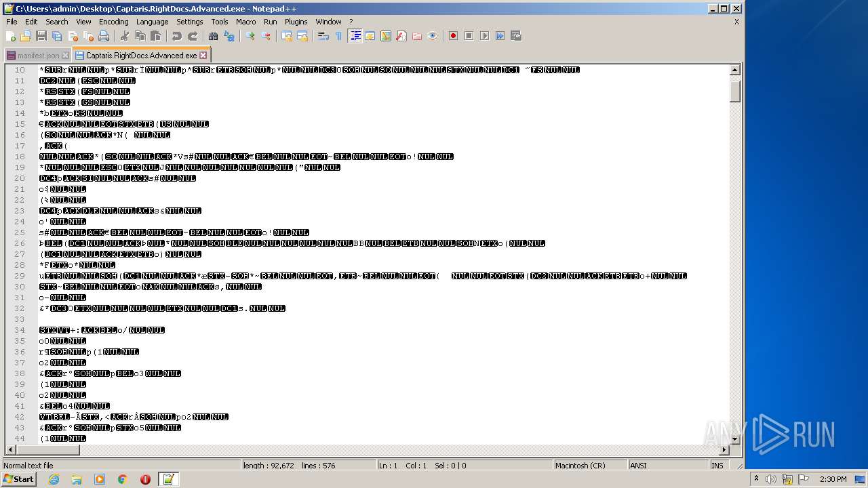The height and width of the screenshot is (488, 868).
Task: Click the Macintosh (CR) status bar field
Action: tap(589, 466)
